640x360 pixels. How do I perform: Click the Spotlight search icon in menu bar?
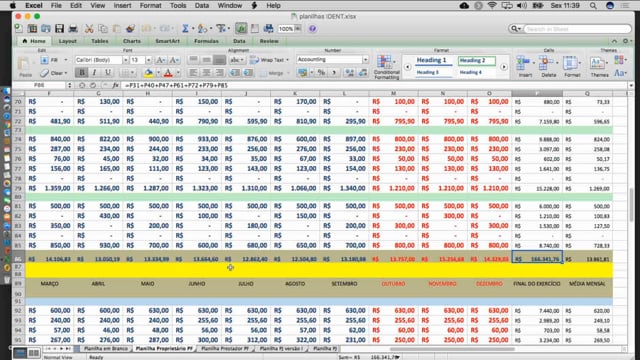[x=593, y=5]
